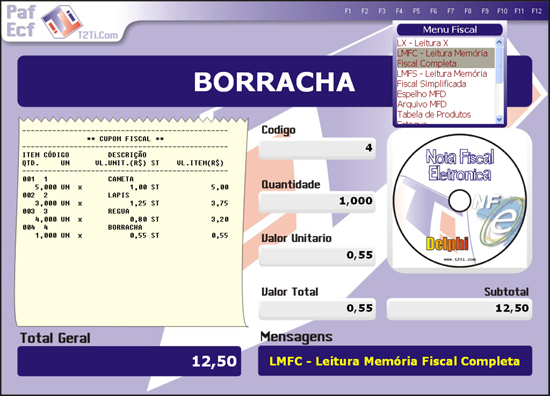The height and width of the screenshot is (396, 550).
Task: Click the F8 function key label
Action: pos(468,11)
